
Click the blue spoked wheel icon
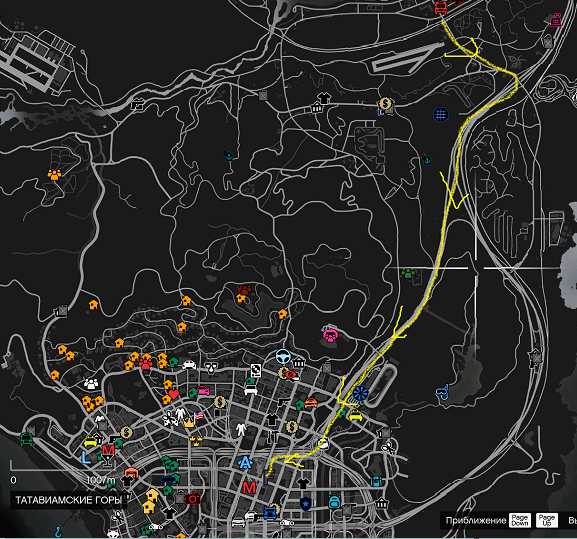[x=360, y=393]
